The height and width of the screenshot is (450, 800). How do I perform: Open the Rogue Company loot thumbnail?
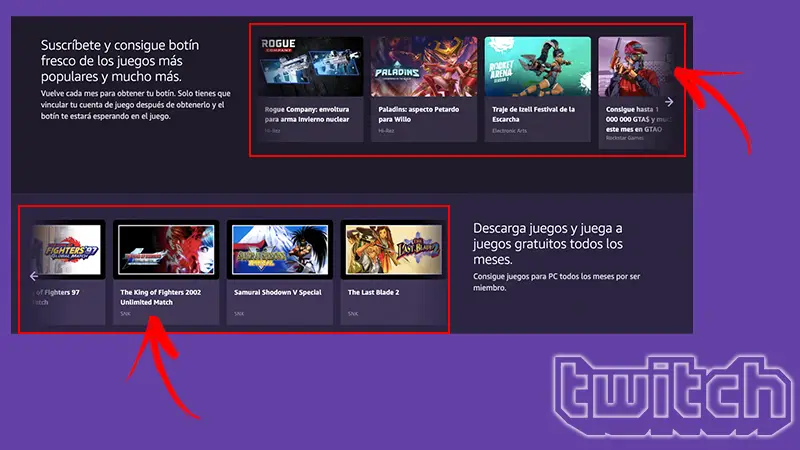click(x=311, y=66)
